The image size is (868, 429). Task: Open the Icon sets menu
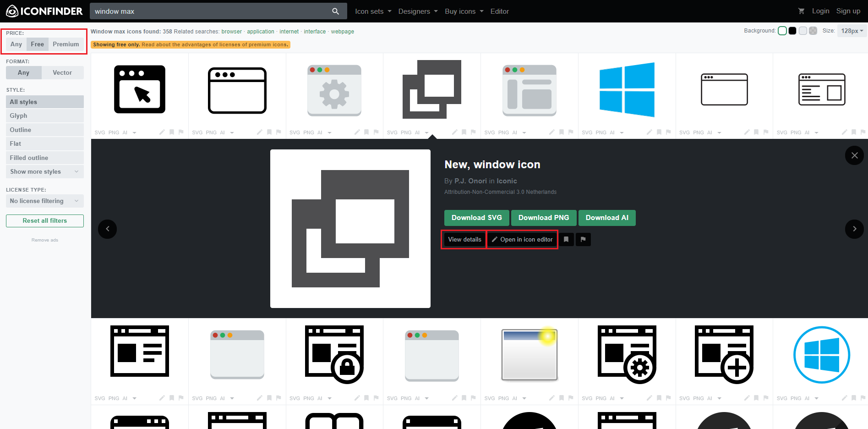[373, 11]
